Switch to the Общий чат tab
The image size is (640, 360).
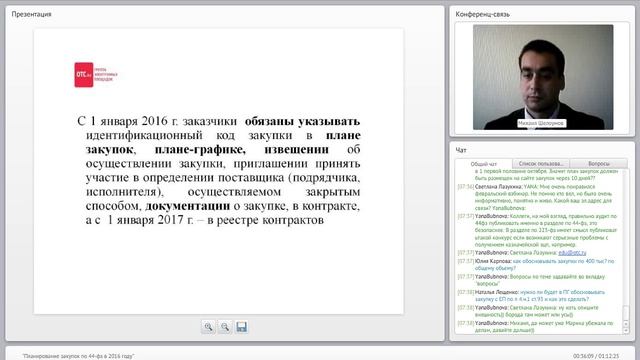[484, 164]
